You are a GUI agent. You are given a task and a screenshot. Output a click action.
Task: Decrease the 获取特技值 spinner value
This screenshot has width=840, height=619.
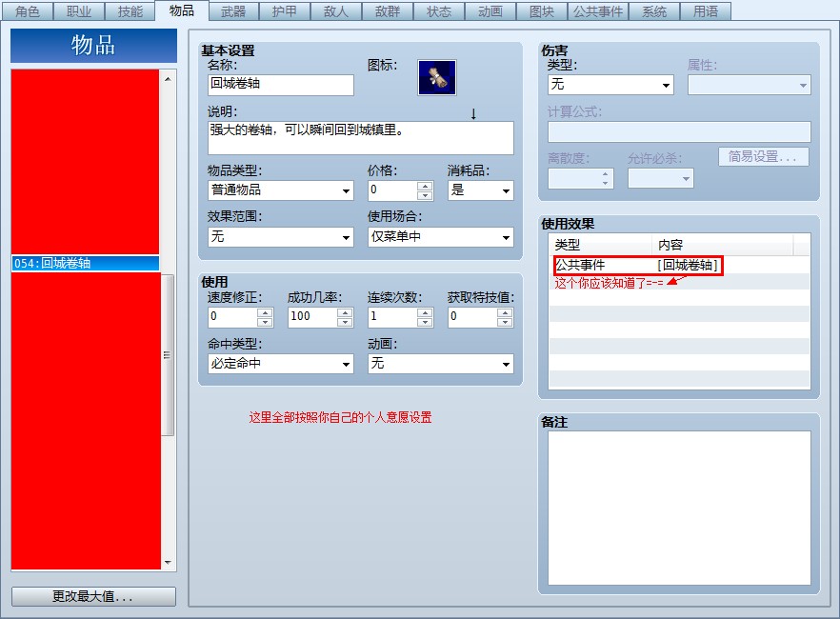(505, 322)
